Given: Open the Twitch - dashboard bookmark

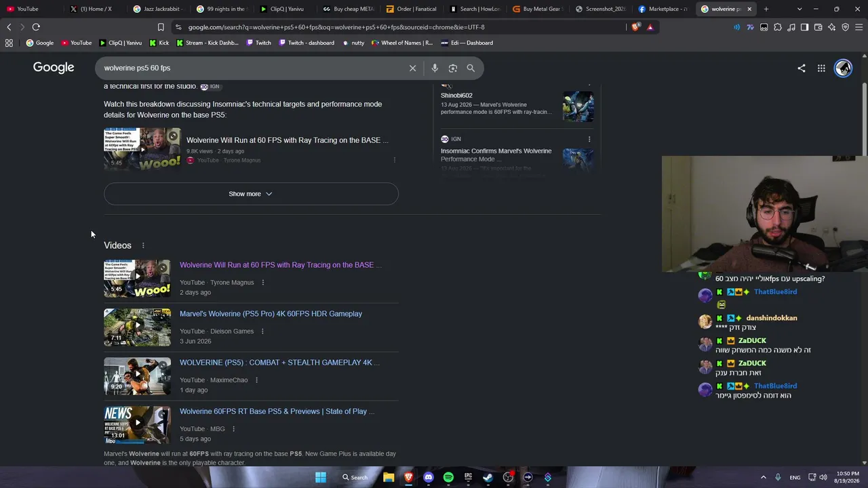Looking at the screenshot, I should pos(305,43).
